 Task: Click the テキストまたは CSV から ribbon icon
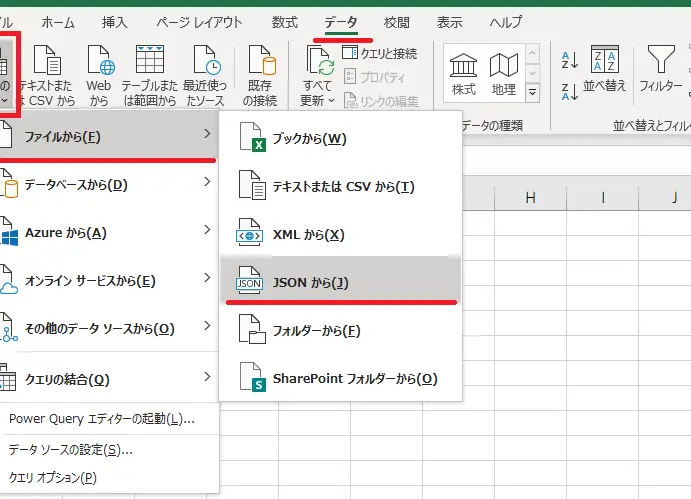47,60
